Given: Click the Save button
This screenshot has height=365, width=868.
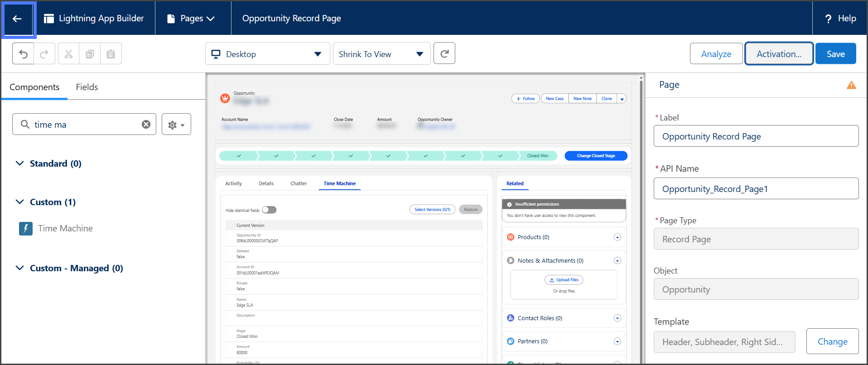Looking at the screenshot, I should [835, 54].
